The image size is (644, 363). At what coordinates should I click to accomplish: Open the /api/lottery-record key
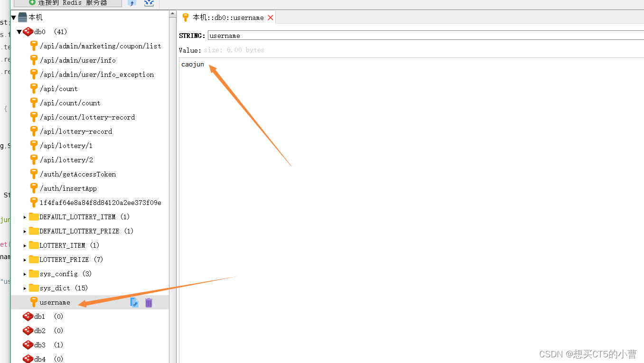(x=76, y=131)
